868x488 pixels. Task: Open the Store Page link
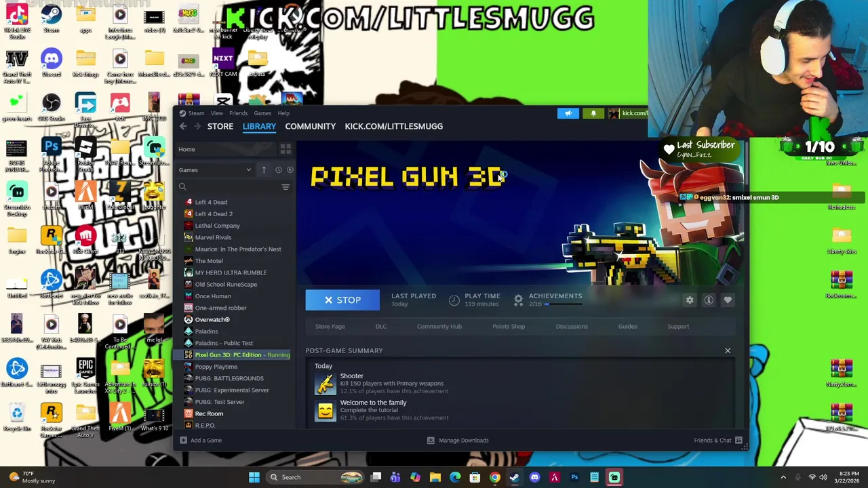click(x=330, y=327)
